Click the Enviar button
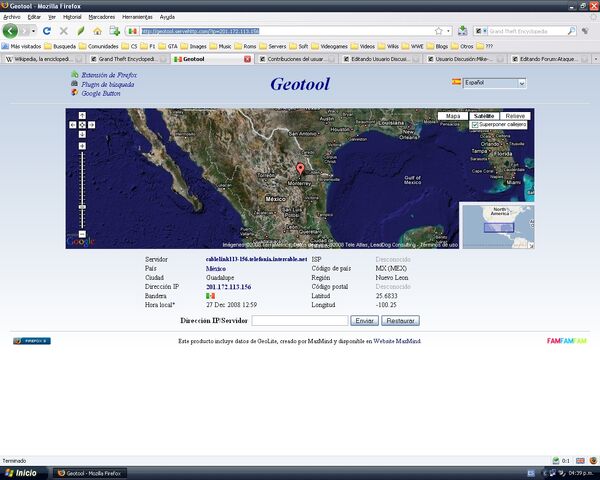Viewport: 600px width, 480px height. click(x=364, y=320)
